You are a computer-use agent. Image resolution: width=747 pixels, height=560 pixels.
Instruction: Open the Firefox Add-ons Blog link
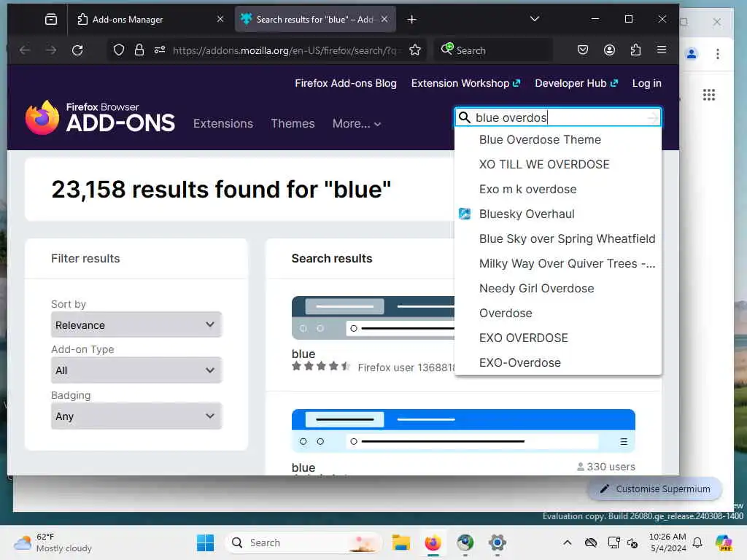click(345, 83)
